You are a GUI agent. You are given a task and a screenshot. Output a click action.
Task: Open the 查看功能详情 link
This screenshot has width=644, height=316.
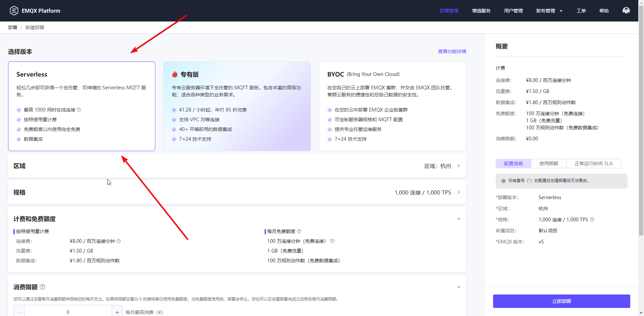tap(452, 51)
